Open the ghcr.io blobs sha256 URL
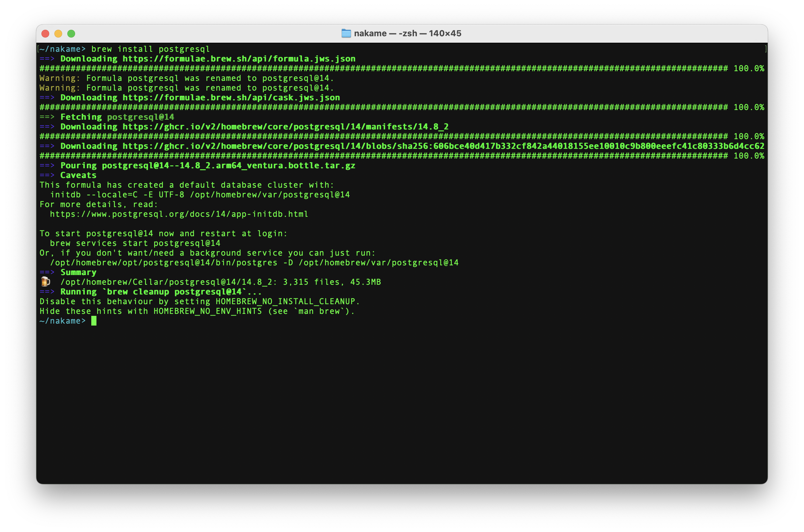 [x=443, y=146]
